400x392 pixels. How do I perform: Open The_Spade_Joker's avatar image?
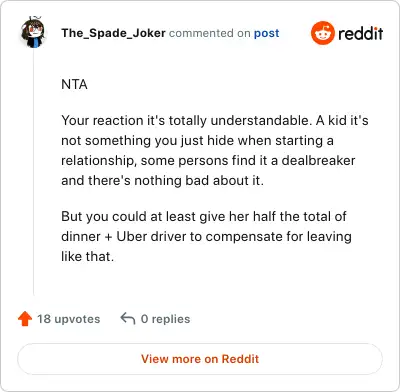[33, 32]
